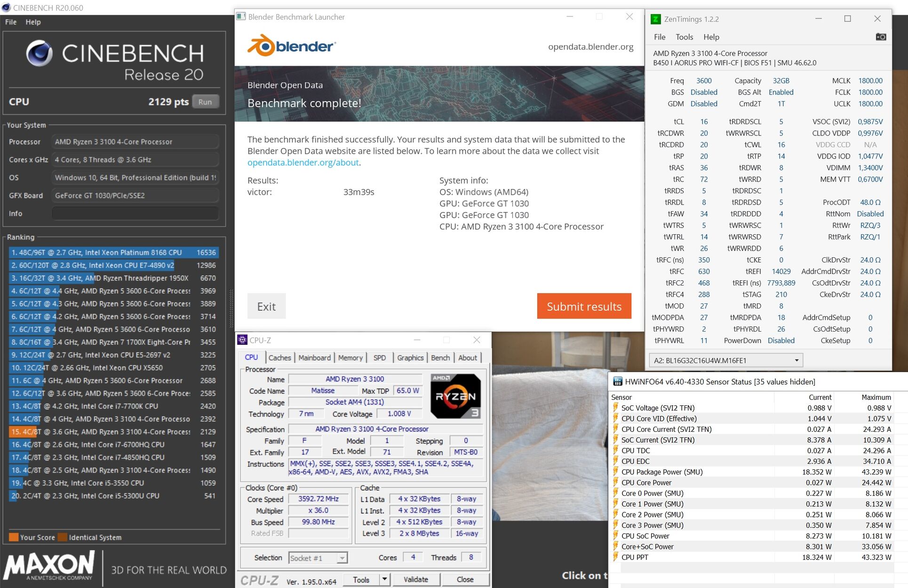Maximize the ZenTimings window

pos(847,19)
